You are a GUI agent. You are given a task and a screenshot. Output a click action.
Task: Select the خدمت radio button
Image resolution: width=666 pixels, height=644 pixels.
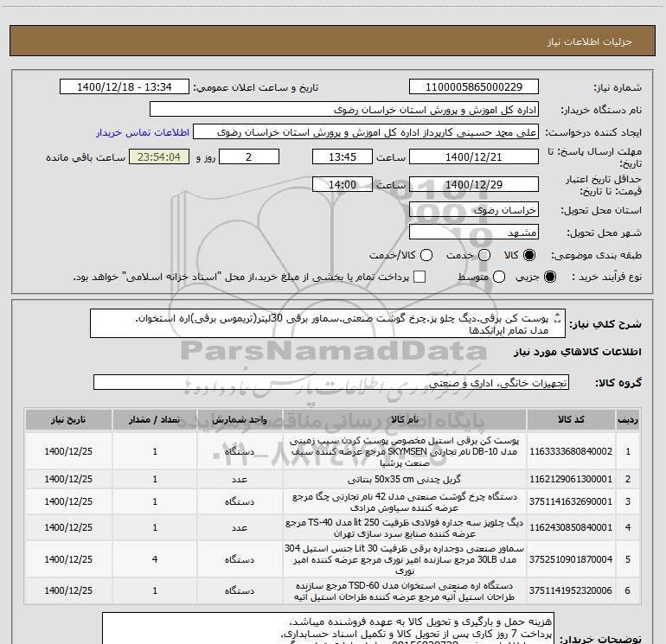[484, 255]
